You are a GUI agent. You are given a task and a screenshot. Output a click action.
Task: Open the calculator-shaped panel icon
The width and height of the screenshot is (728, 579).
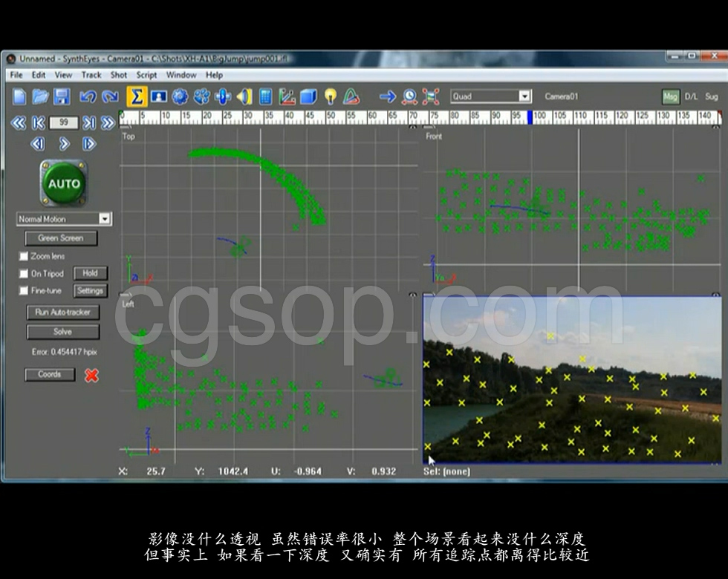[x=265, y=96]
